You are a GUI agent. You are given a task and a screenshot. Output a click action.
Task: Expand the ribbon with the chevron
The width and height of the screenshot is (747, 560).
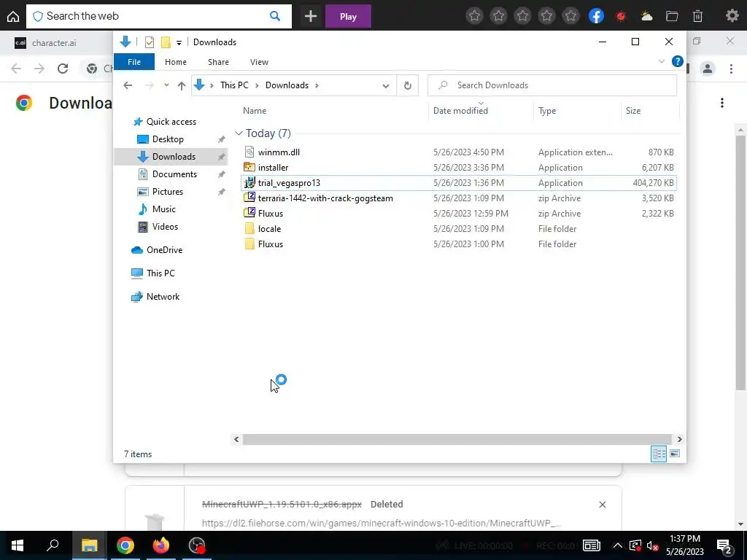click(x=661, y=61)
